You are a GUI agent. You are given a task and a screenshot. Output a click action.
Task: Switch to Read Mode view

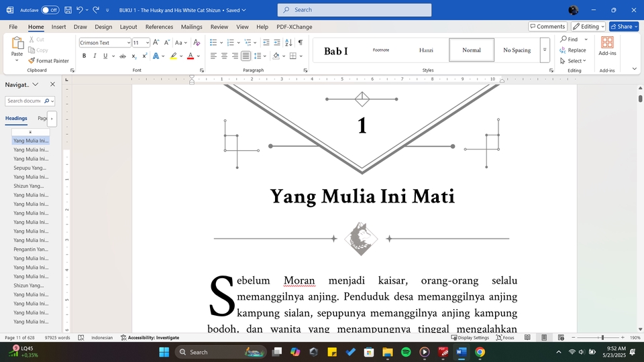coord(527,337)
